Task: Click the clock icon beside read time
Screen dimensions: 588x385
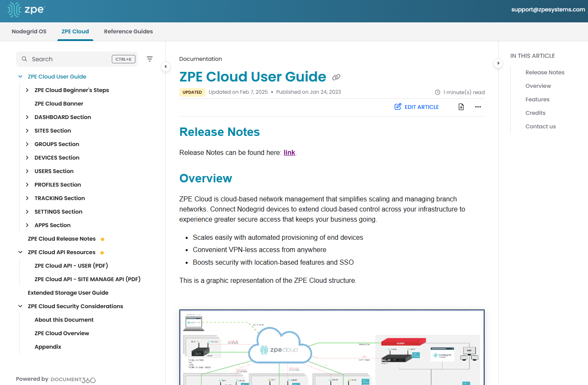Action: [x=437, y=92]
